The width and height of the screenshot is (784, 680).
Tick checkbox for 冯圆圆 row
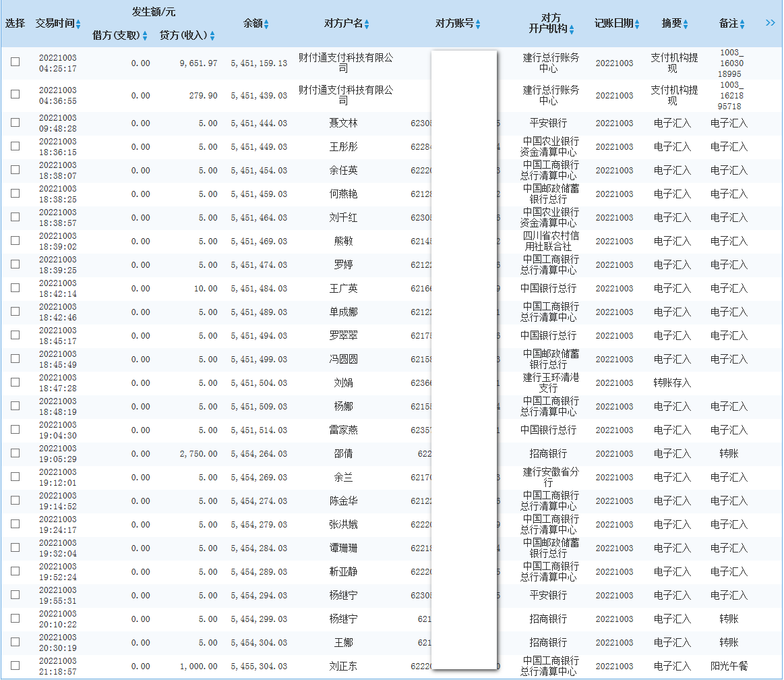[x=16, y=359]
